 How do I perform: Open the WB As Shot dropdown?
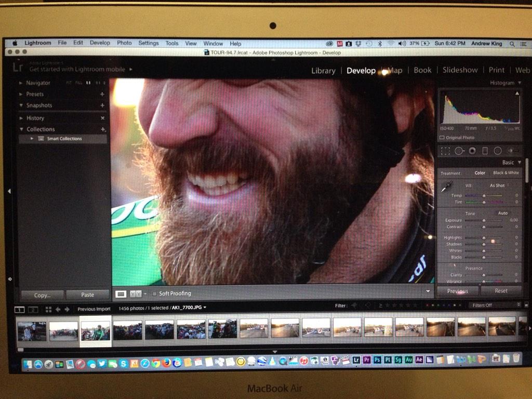[498, 185]
